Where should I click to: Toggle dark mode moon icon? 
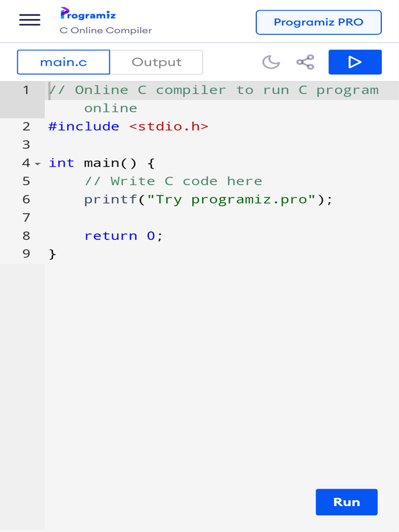(271, 62)
